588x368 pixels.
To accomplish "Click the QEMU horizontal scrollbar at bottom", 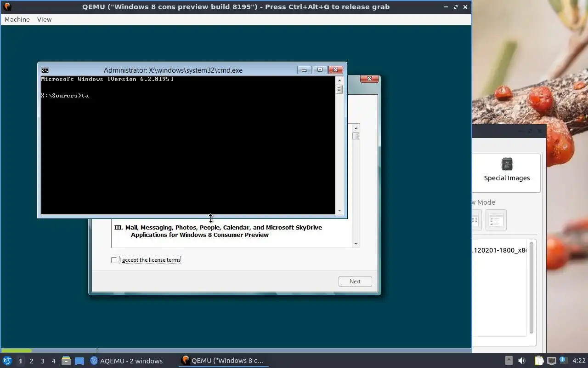I will [236, 351].
